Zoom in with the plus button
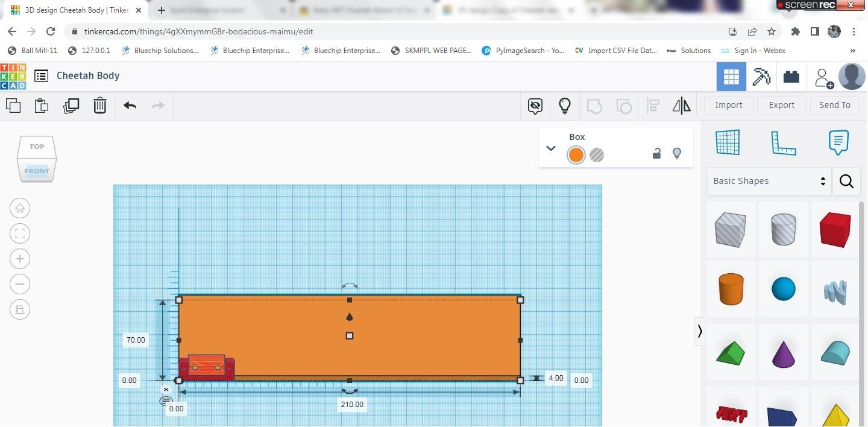This screenshot has width=868, height=427. coord(20,259)
